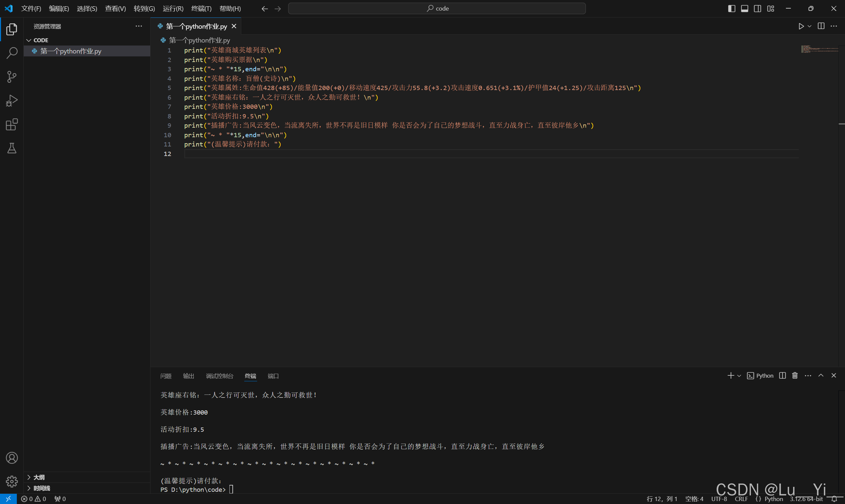Open new terminal launch profile dropdown

coord(739,376)
